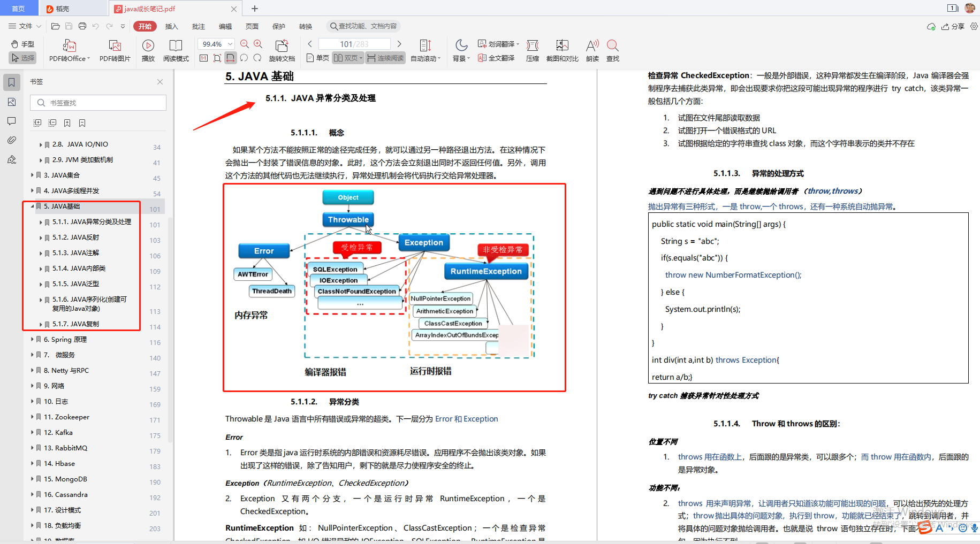Open 截图和对比 tool

click(562, 45)
